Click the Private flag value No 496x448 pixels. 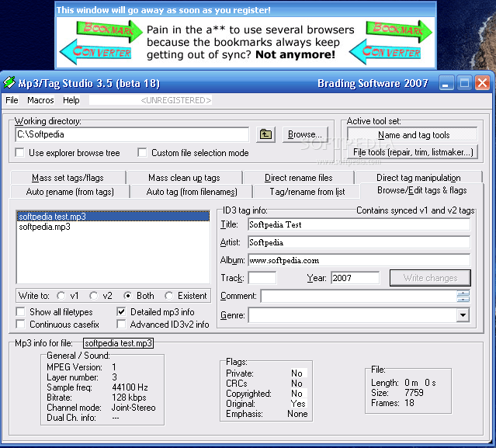point(297,373)
